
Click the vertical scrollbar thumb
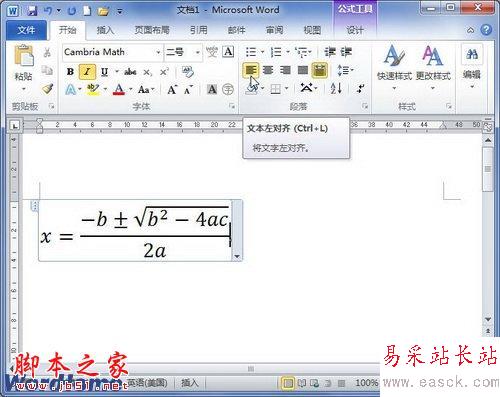coord(488,169)
